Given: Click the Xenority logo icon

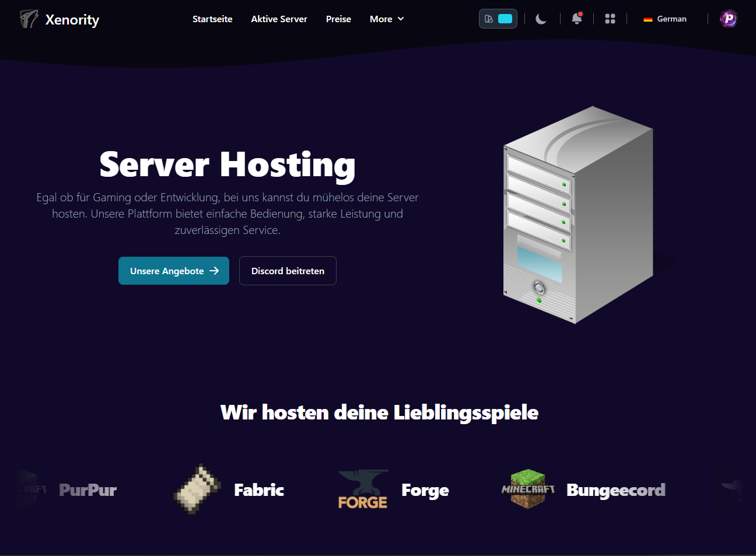Looking at the screenshot, I should click(29, 19).
